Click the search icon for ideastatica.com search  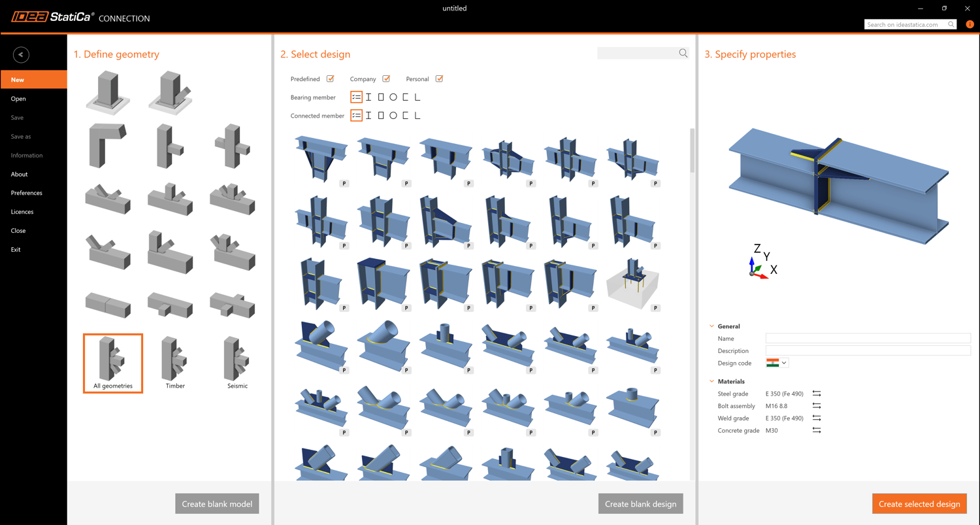[951, 24]
